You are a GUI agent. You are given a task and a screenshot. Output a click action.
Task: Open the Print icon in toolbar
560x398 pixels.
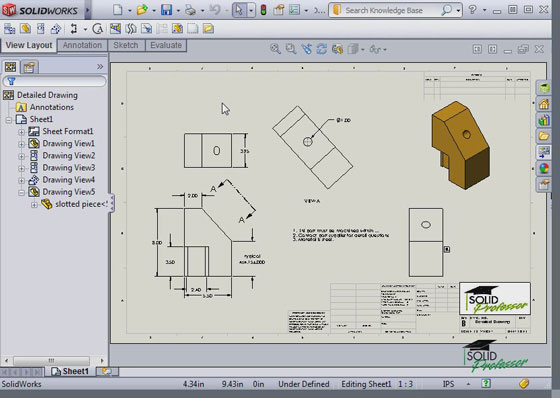(x=190, y=10)
